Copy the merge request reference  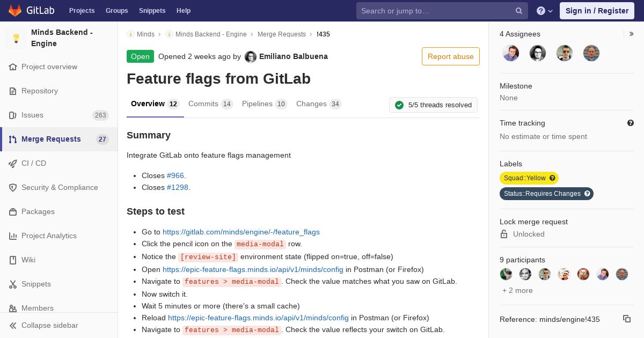(x=626, y=319)
